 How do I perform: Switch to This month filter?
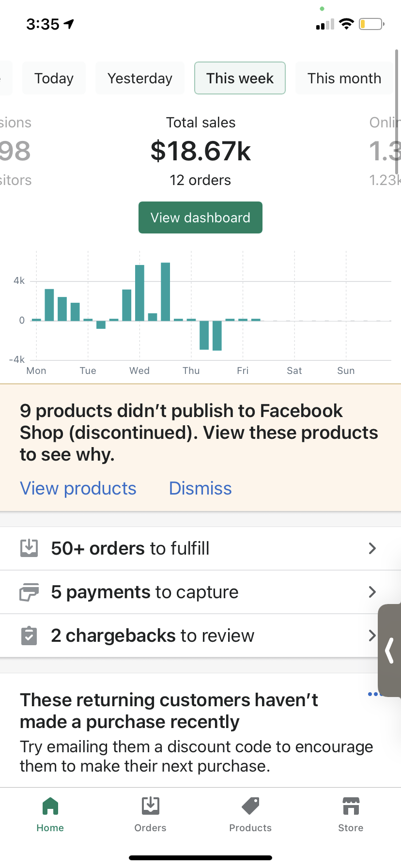(x=344, y=78)
